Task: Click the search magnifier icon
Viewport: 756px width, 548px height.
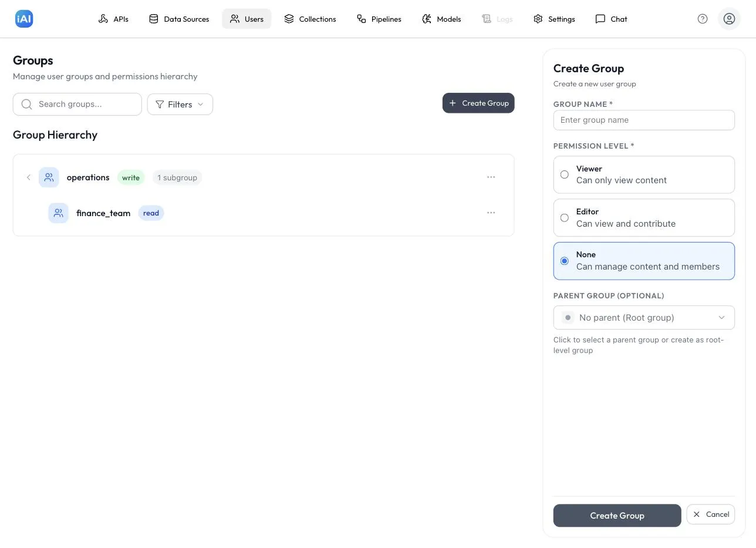Action: pyautogui.click(x=26, y=104)
